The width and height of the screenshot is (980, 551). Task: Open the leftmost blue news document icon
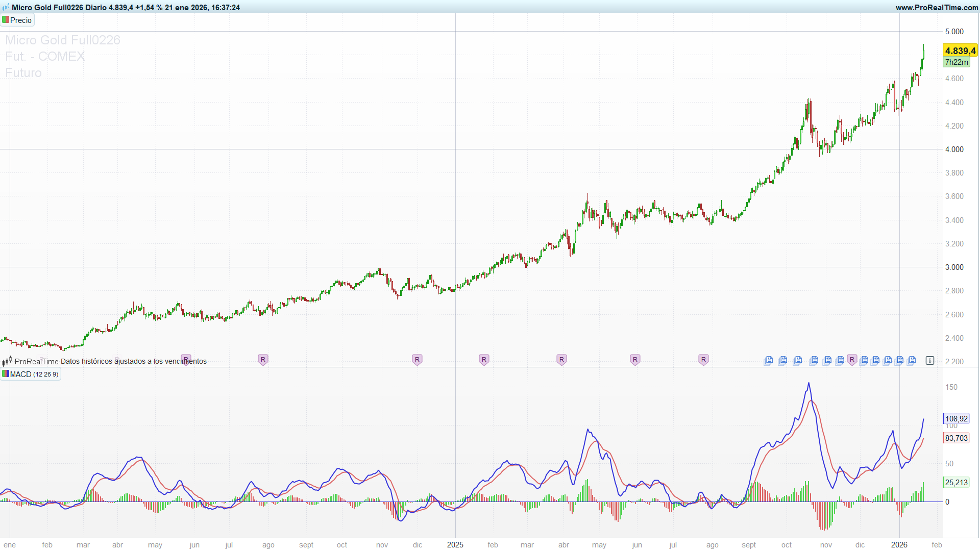[769, 361]
